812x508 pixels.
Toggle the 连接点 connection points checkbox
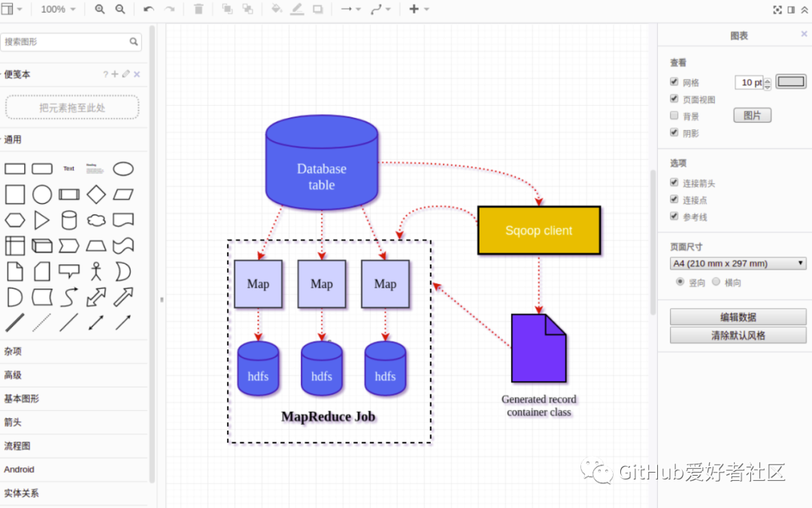pyautogui.click(x=674, y=199)
